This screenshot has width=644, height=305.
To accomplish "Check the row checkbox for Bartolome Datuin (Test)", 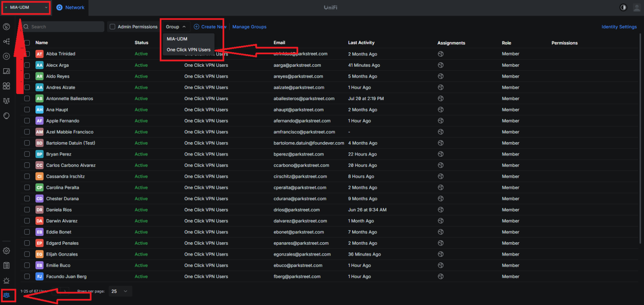I will tap(27, 143).
